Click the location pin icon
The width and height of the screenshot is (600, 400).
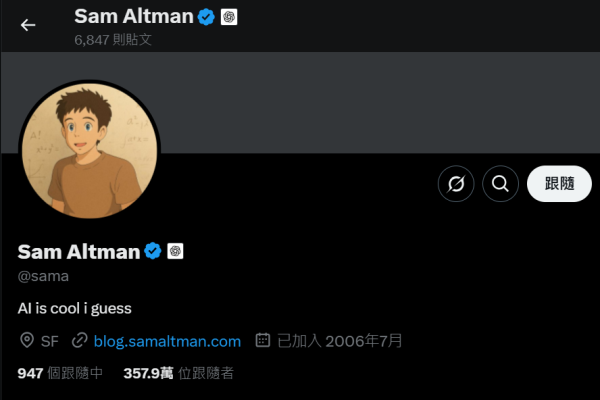click(x=27, y=341)
